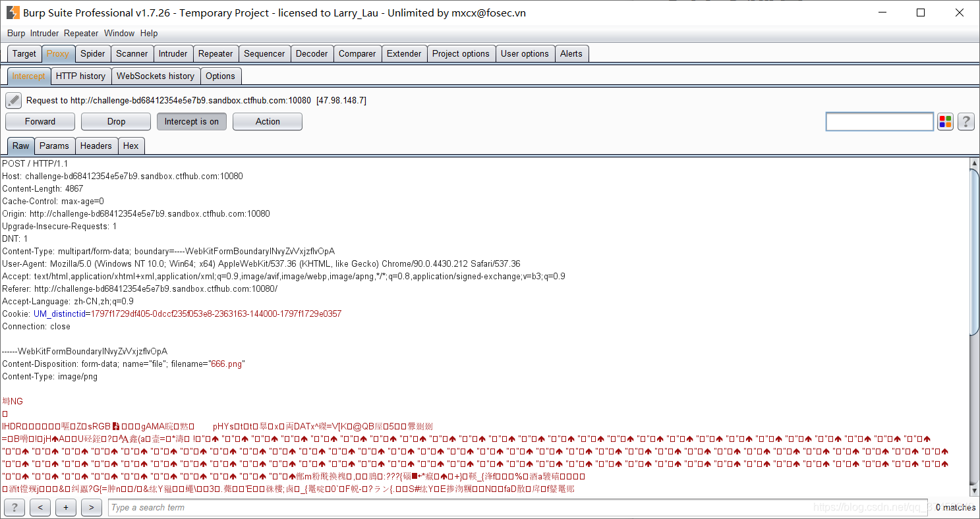Open the Comparer tab
This screenshot has width=980, height=519.
(x=357, y=53)
